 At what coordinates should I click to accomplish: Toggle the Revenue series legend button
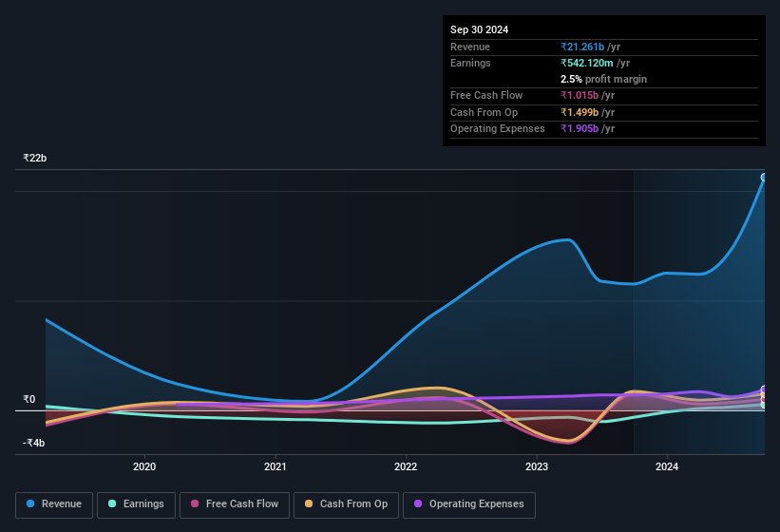click(54, 504)
